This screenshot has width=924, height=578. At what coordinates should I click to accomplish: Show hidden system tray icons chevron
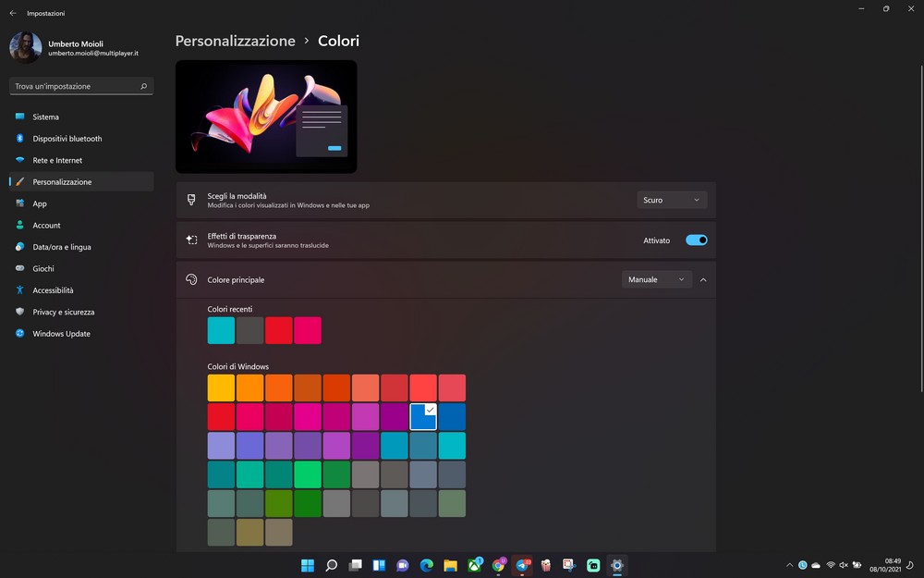coord(789,565)
